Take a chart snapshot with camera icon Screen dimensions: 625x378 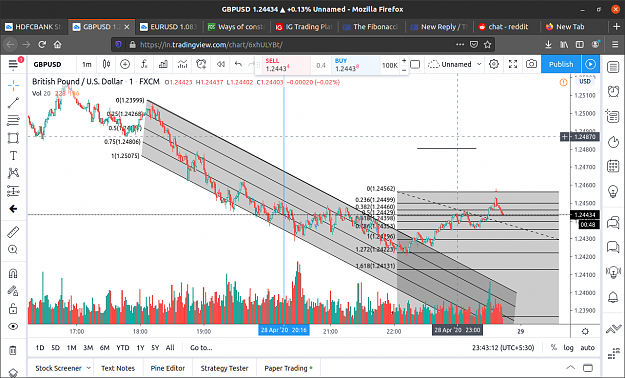point(531,64)
